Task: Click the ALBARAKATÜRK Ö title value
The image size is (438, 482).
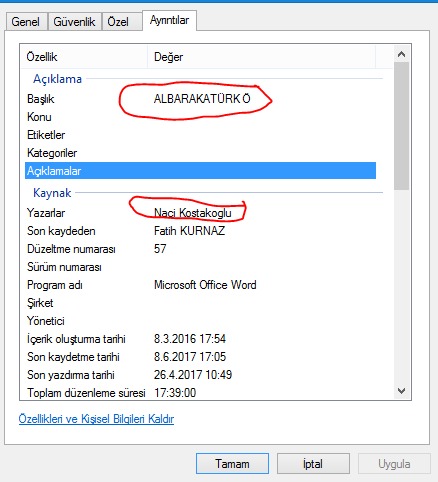Action: pos(202,99)
